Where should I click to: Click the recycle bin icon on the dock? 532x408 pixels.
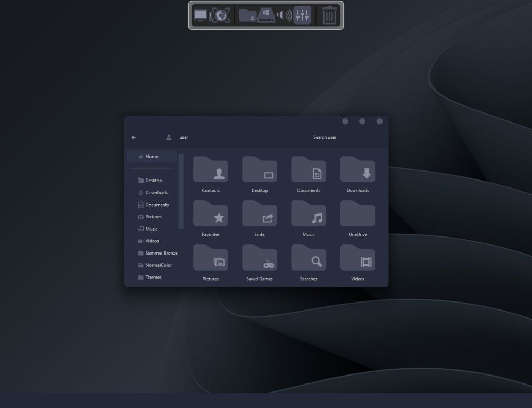tap(329, 15)
